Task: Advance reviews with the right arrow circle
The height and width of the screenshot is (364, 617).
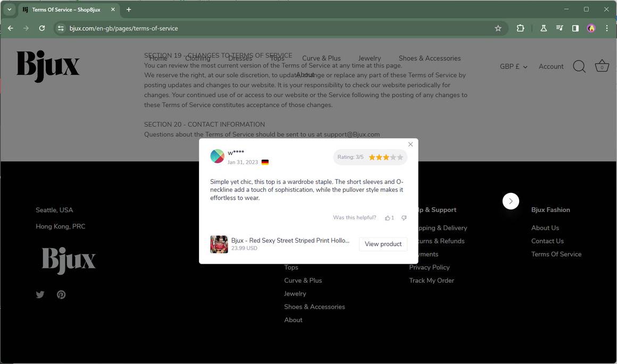Action: (x=511, y=201)
